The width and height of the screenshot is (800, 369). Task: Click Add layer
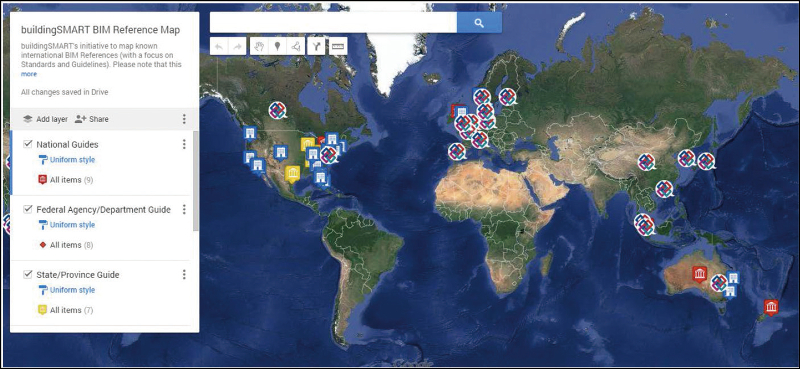click(45, 119)
